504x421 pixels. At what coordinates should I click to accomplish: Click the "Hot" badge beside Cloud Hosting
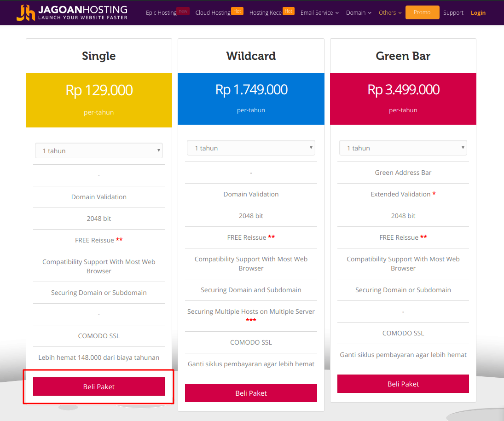coord(237,11)
